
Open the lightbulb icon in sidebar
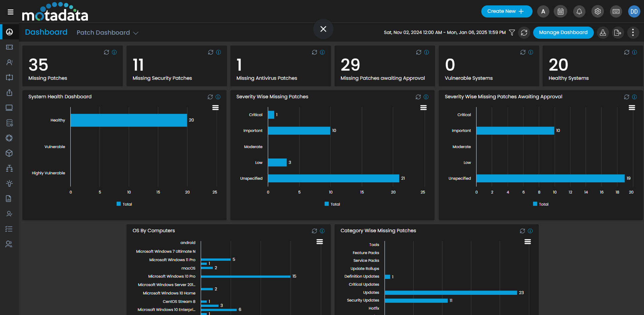click(9, 183)
